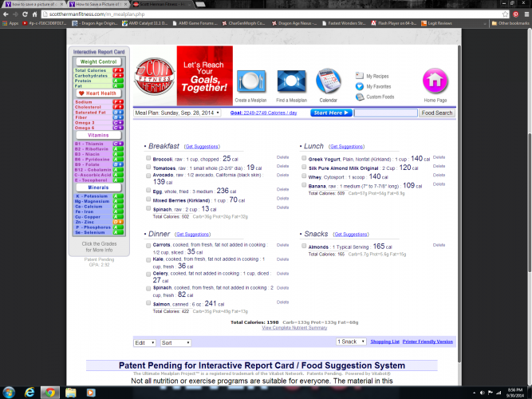
Task: Open the 1 Snack dropdown
Action: pos(352,342)
